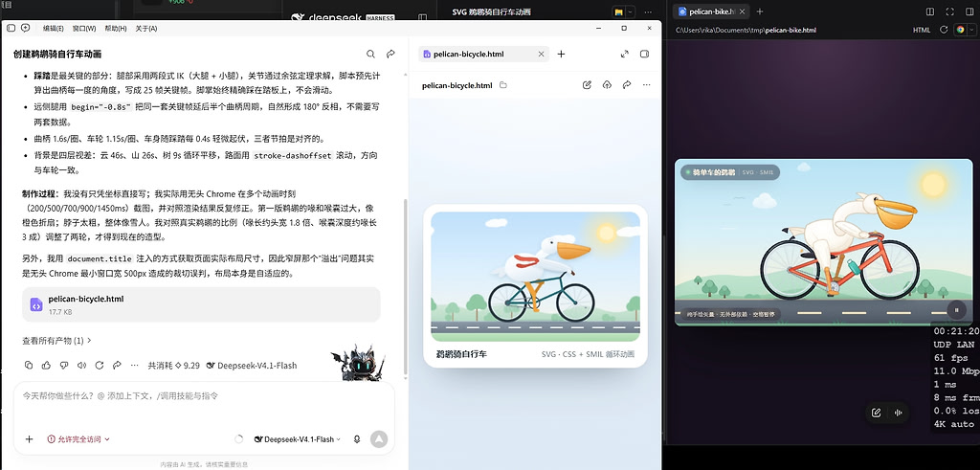Select the pelican-bike.html tab in right window
This screenshot has width=980, height=470.
[x=713, y=11]
